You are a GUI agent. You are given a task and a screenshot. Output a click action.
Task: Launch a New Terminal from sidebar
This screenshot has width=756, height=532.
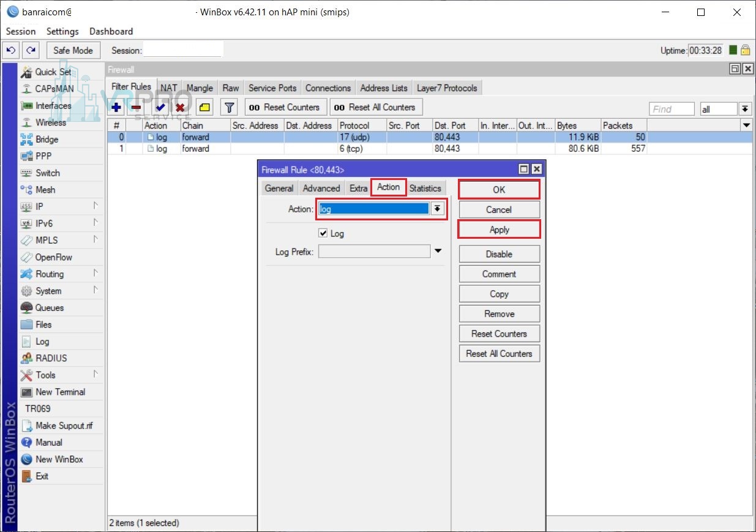click(60, 391)
